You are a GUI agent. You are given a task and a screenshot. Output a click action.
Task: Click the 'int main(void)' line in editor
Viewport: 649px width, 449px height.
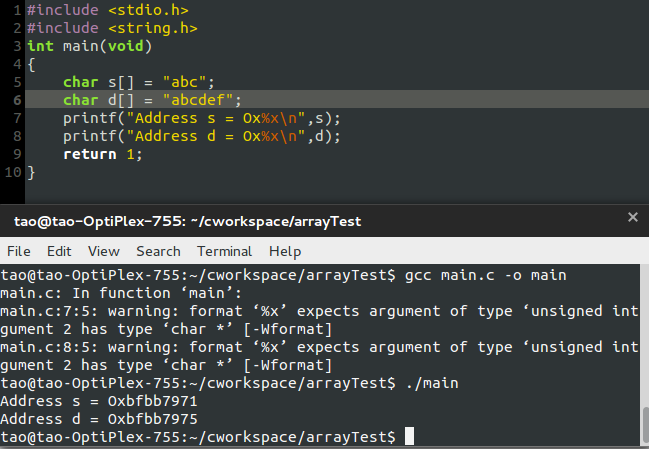pos(90,46)
